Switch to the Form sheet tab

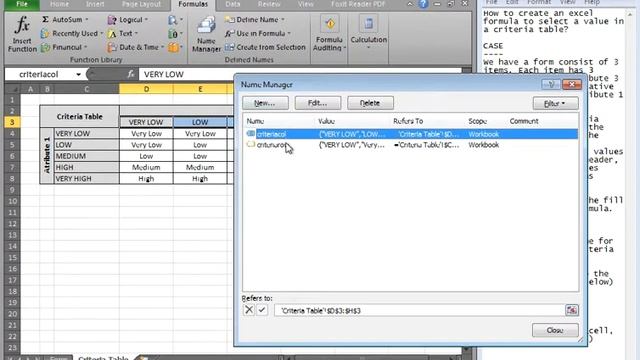(x=58, y=358)
